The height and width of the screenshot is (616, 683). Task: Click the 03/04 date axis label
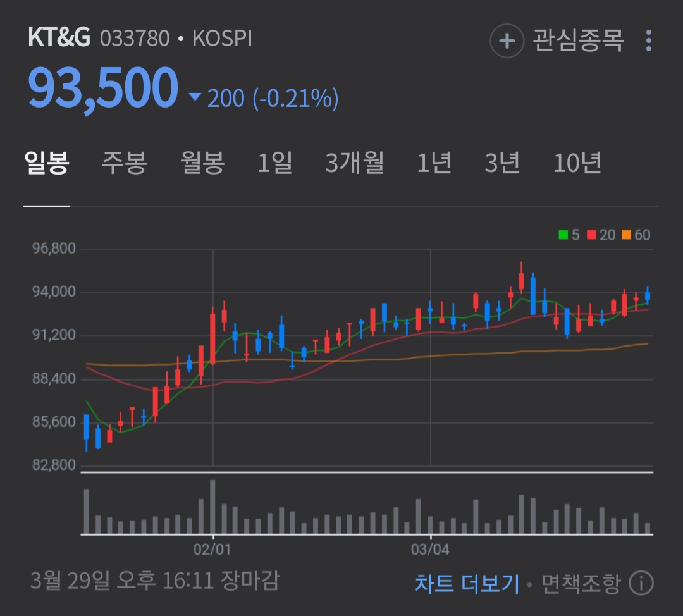pyautogui.click(x=430, y=550)
